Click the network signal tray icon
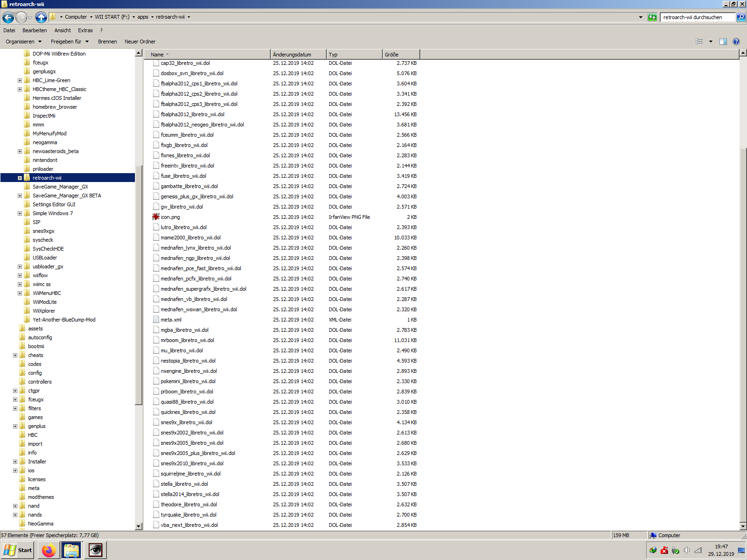747x560 pixels. [x=698, y=551]
